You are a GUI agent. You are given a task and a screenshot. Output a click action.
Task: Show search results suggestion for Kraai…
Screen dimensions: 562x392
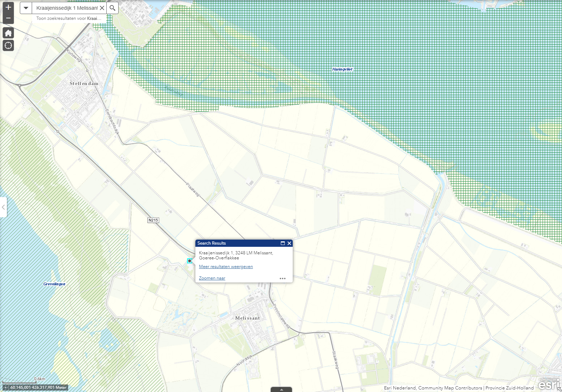68,18
